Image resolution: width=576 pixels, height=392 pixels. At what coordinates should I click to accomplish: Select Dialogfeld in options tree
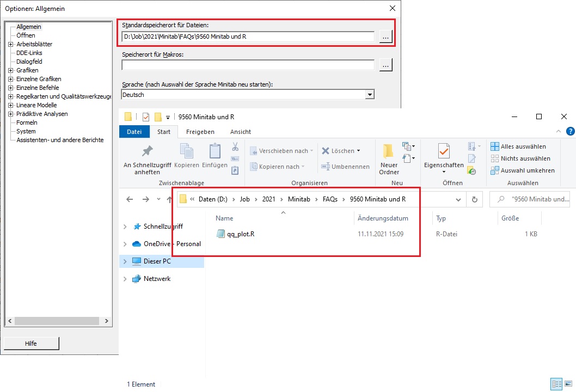click(29, 62)
